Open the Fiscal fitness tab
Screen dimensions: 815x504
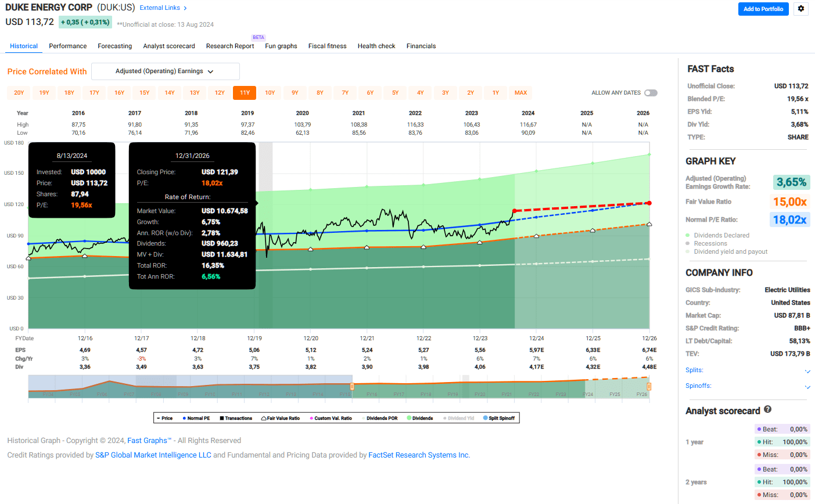327,46
